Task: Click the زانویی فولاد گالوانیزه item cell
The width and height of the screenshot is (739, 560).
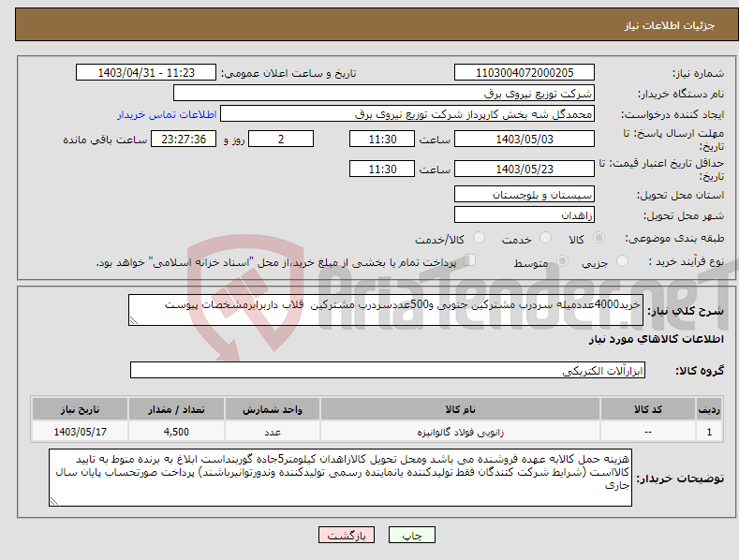Action: tap(460, 432)
